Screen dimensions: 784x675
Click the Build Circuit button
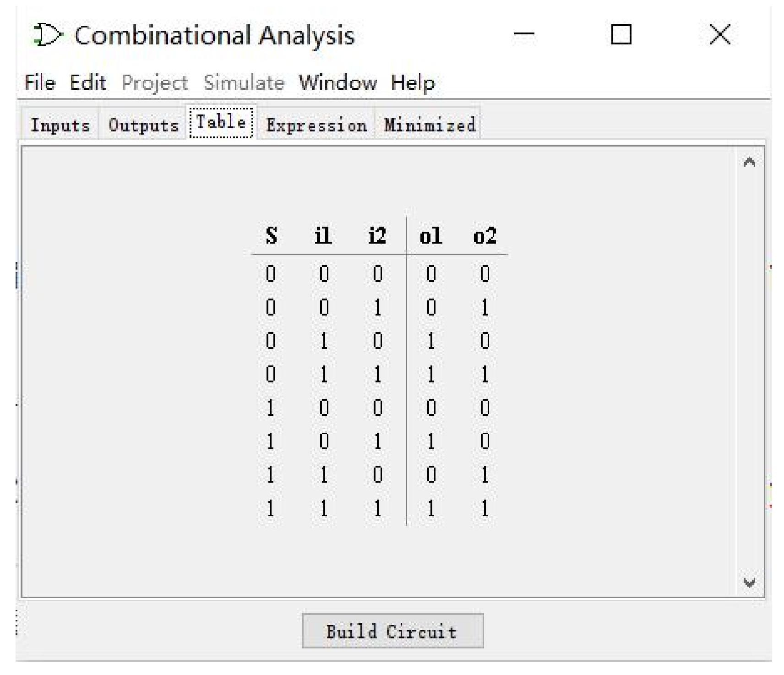[392, 631]
